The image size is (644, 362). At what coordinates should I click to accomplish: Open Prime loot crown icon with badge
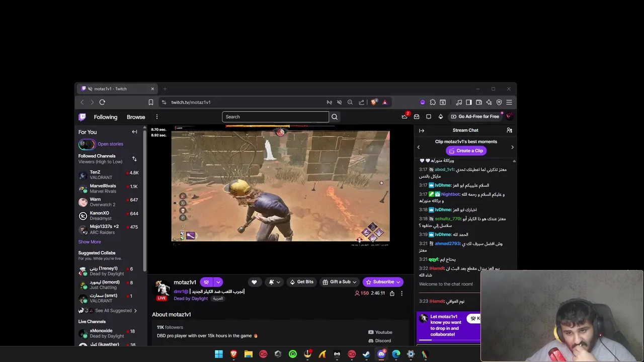coord(405,116)
